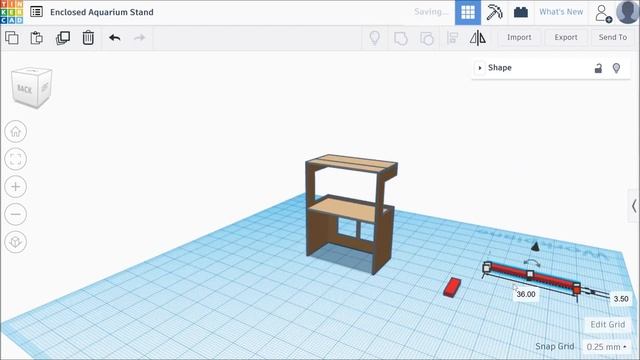The height and width of the screenshot is (360, 640).
Task: Click the center white resize handle
Action: [530, 274]
